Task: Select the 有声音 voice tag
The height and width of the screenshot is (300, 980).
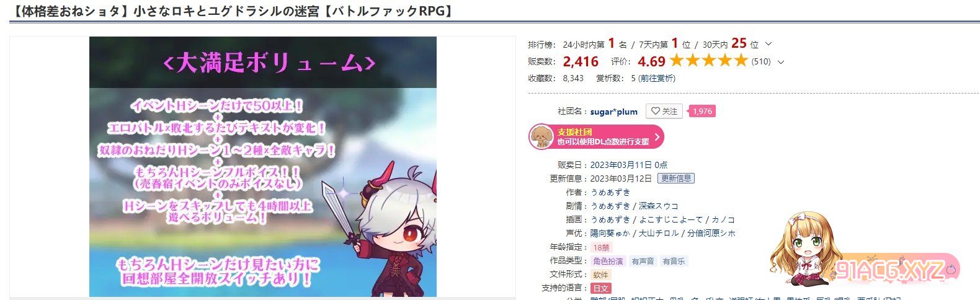Action: point(643,262)
